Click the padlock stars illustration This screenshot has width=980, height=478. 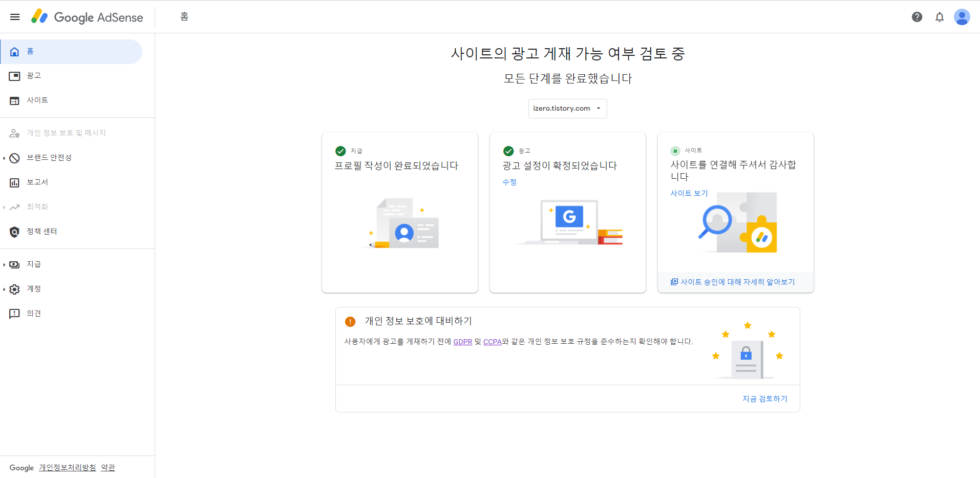[x=748, y=351]
